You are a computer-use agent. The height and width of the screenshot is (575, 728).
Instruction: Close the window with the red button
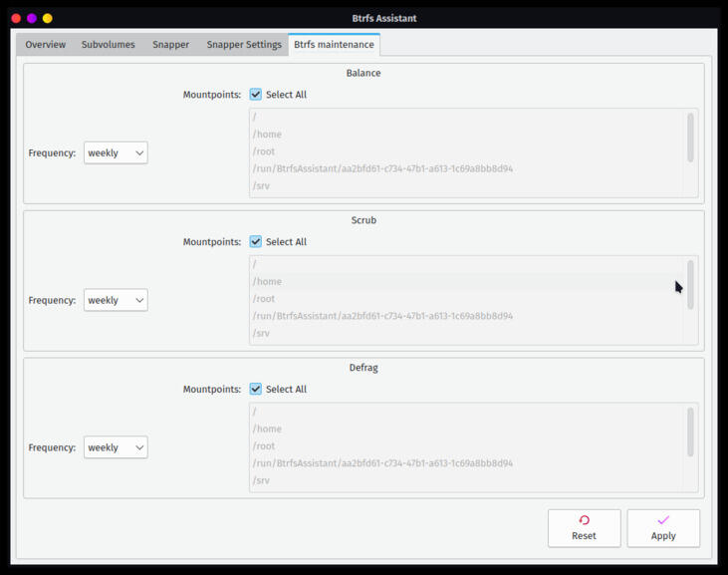pyautogui.click(x=16, y=18)
